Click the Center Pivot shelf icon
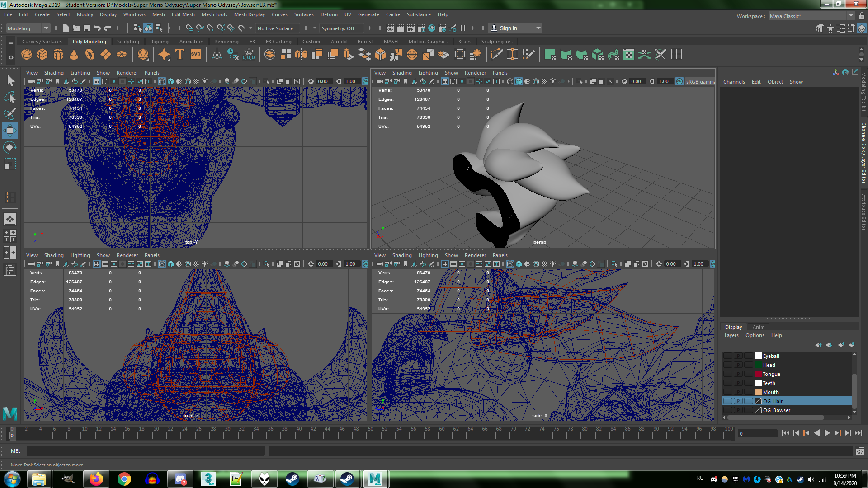 [x=217, y=55]
